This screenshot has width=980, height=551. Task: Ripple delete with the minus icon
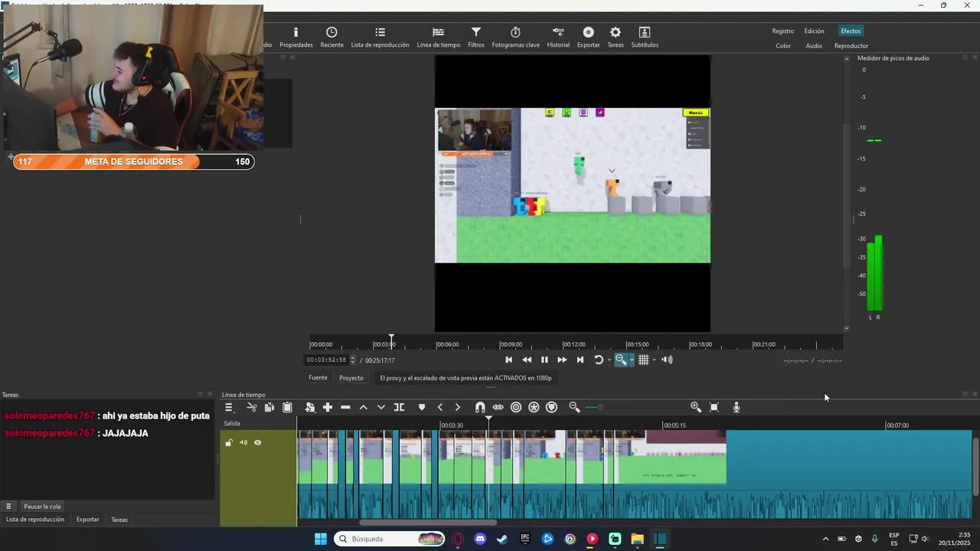click(x=345, y=407)
